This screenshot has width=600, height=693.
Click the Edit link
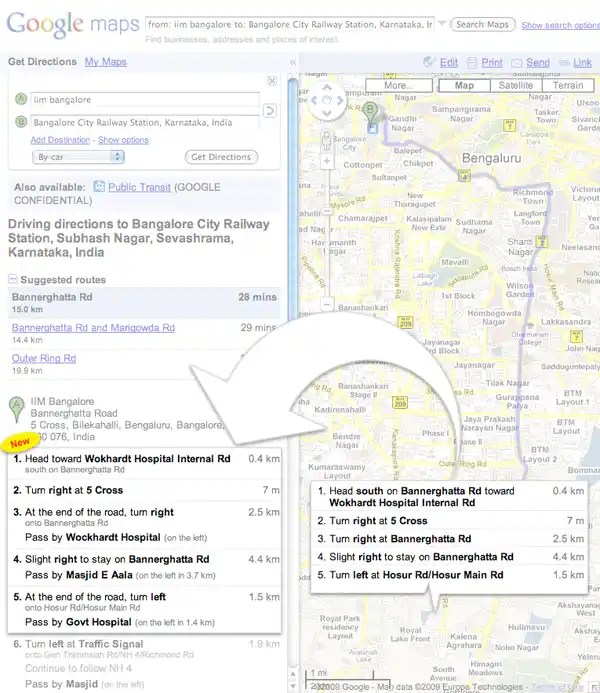point(449,63)
